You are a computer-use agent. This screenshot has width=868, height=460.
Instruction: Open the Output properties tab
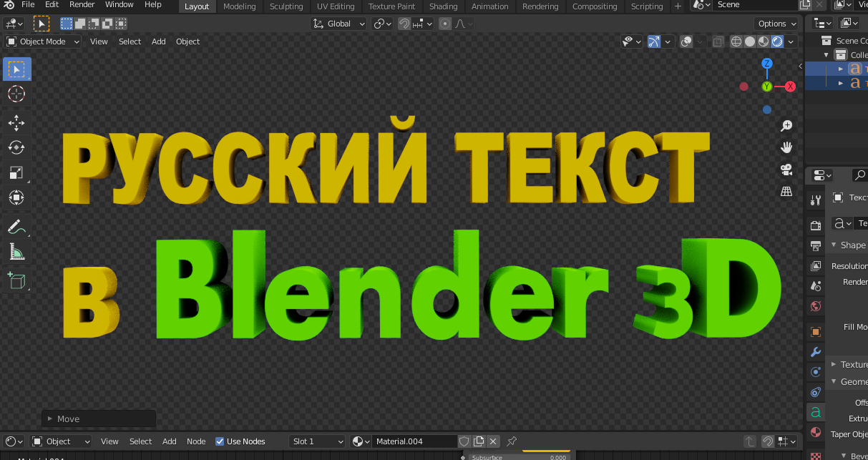(815, 245)
